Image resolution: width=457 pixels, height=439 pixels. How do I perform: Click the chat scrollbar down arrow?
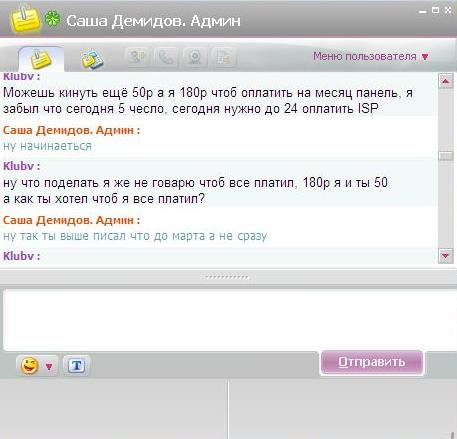(x=446, y=256)
